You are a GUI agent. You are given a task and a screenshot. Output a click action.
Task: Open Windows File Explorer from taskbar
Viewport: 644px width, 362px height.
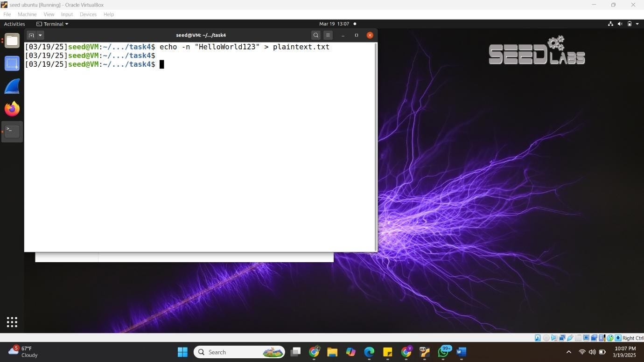tap(332, 352)
